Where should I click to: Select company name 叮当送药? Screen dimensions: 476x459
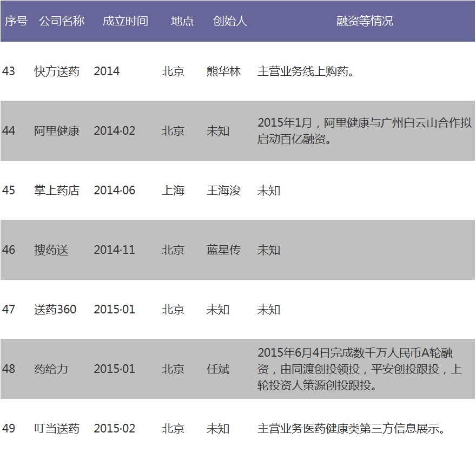[x=57, y=429]
